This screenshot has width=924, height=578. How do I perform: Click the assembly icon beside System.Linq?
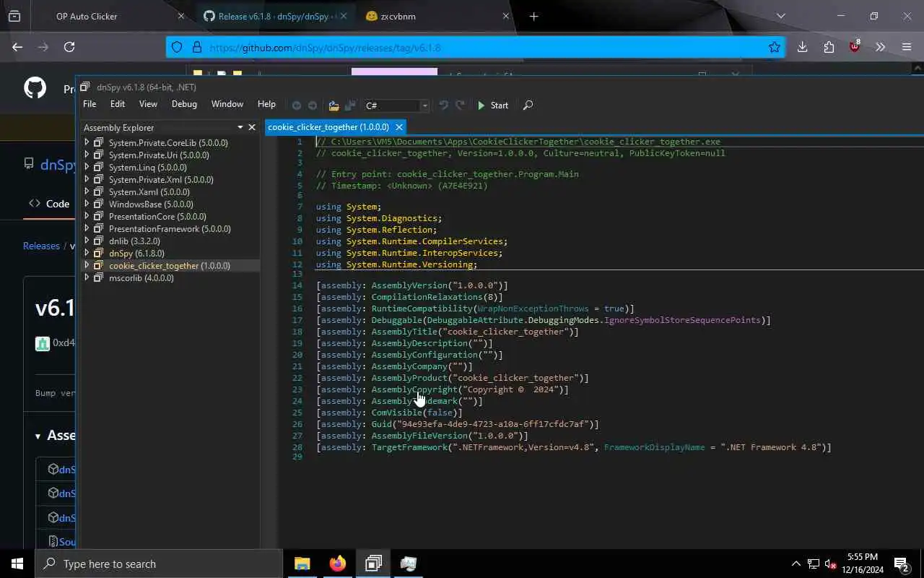[x=99, y=168]
